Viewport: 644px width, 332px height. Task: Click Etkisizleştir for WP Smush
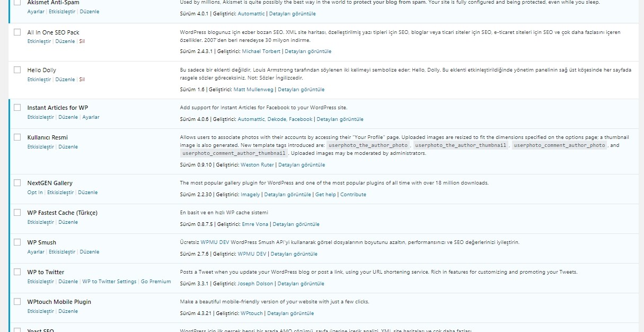[62, 252]
